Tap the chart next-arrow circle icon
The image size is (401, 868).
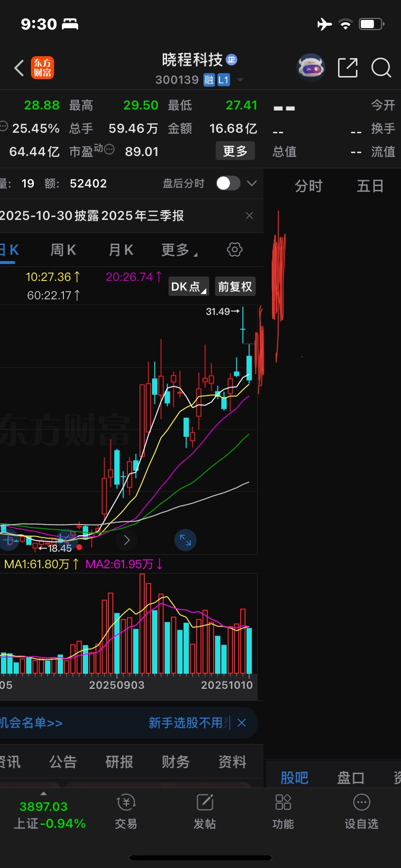coord(127,540)
